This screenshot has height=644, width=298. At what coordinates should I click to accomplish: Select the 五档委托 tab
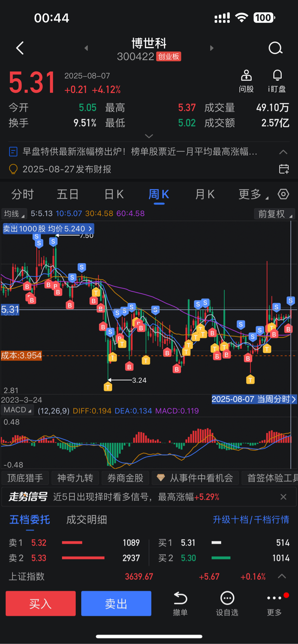tap(29, 520)
